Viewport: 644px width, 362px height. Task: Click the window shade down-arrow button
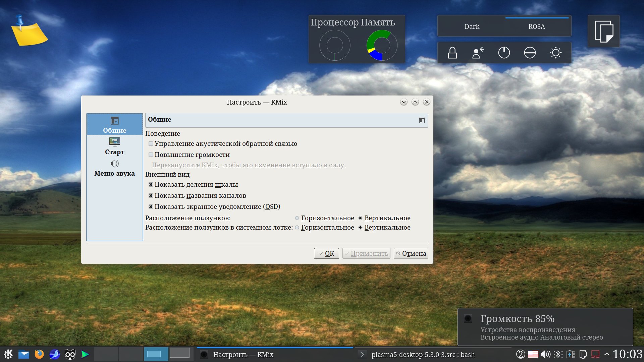coord(404,102)
